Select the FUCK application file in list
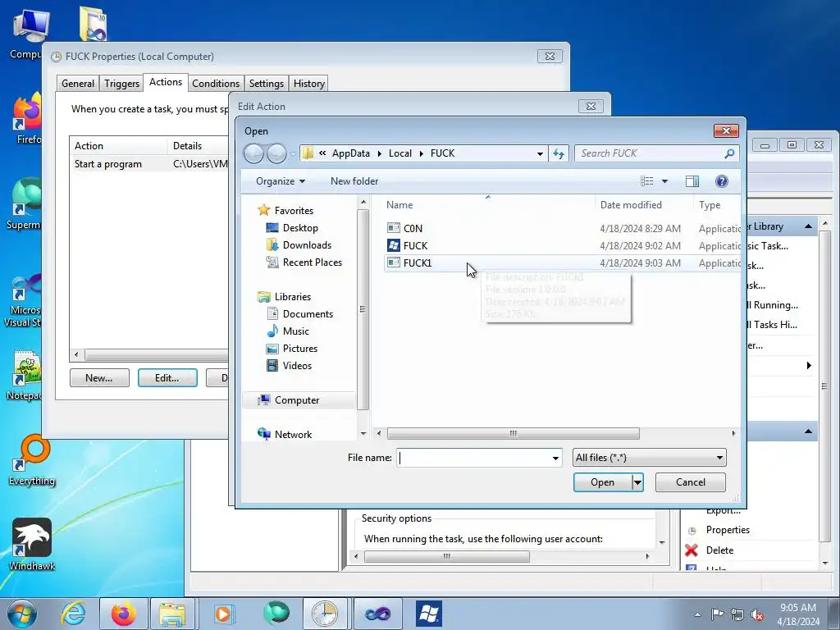This screenshot has height=630, width=840. tap(407, 245)
